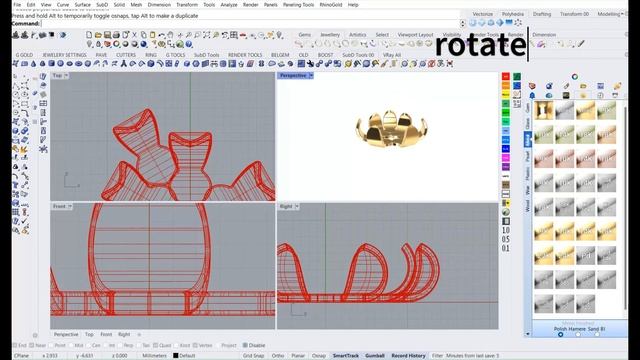Toggle the Mid osnap checkbox
The width and height of the screenshot is (640, 360).
point(71,345)
